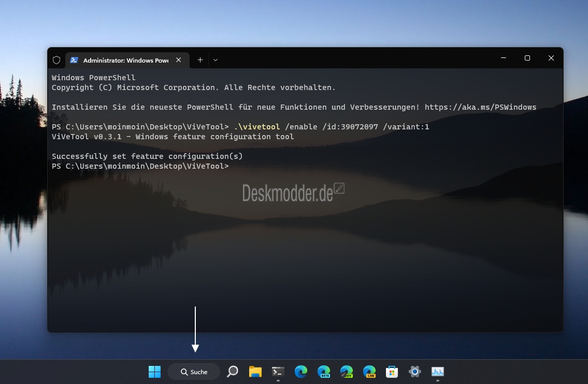This screenshot has width=588, height=384.
Task: Launch Microsoft Edge Canary from taskbar
Action: (369, 372)
